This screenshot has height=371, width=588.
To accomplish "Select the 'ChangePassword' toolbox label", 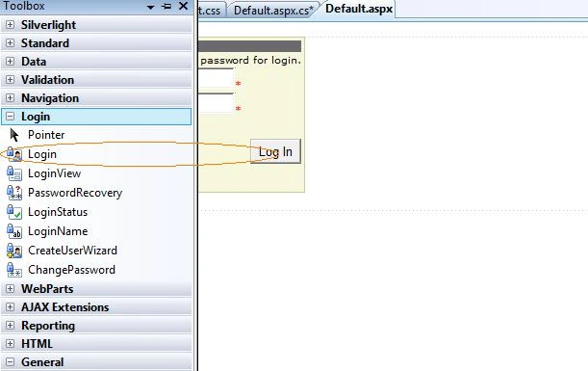I will point(71,270).
